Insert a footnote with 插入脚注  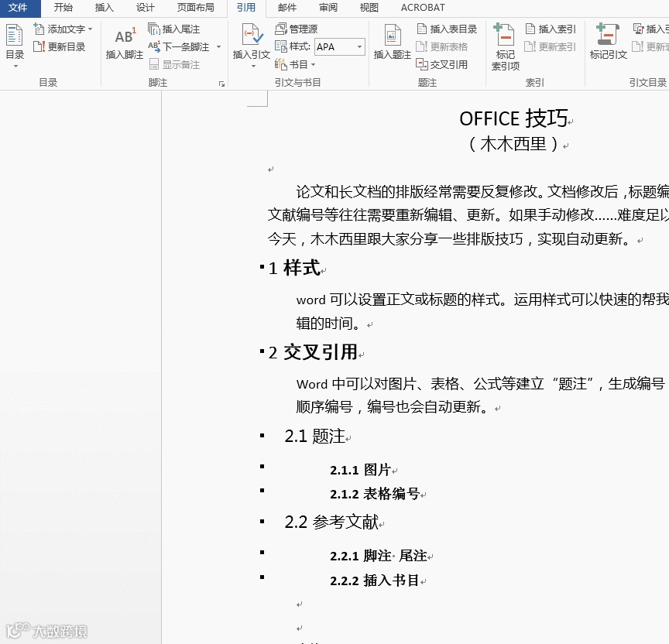tap(124, 43)
